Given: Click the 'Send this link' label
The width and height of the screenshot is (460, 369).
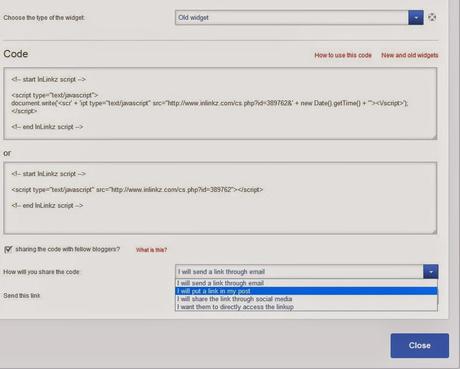Looking at the screenshot, I should [22, 296].
